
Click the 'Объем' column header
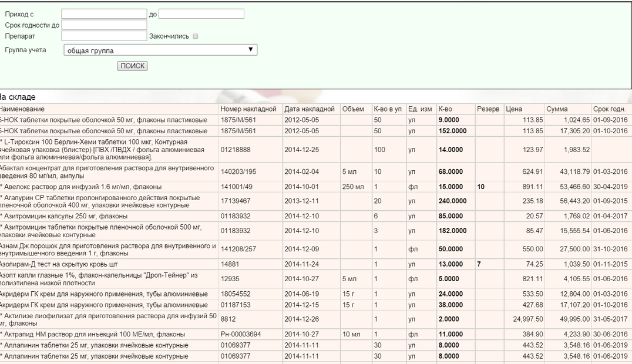pyautogui.click(x=353, y=109)
